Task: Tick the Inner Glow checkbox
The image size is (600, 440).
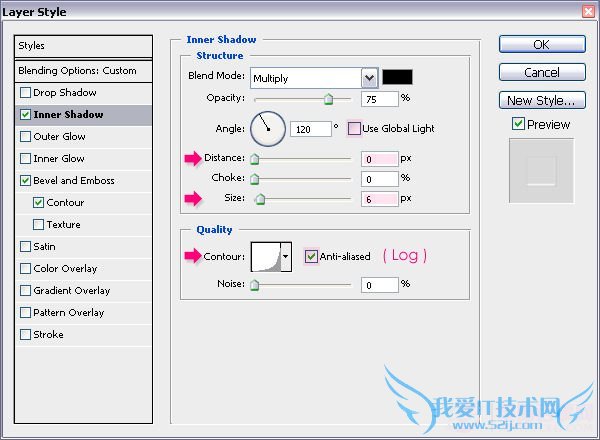Action: point(25,158)
